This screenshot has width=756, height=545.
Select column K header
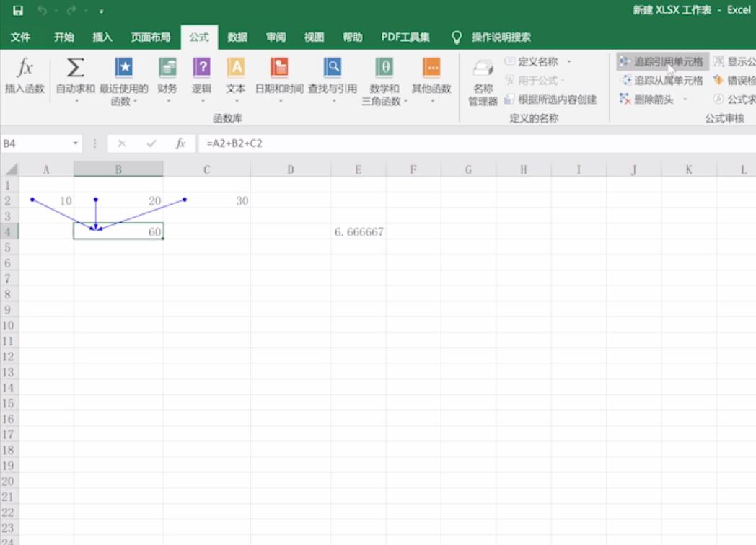click(x=688, y=169)
